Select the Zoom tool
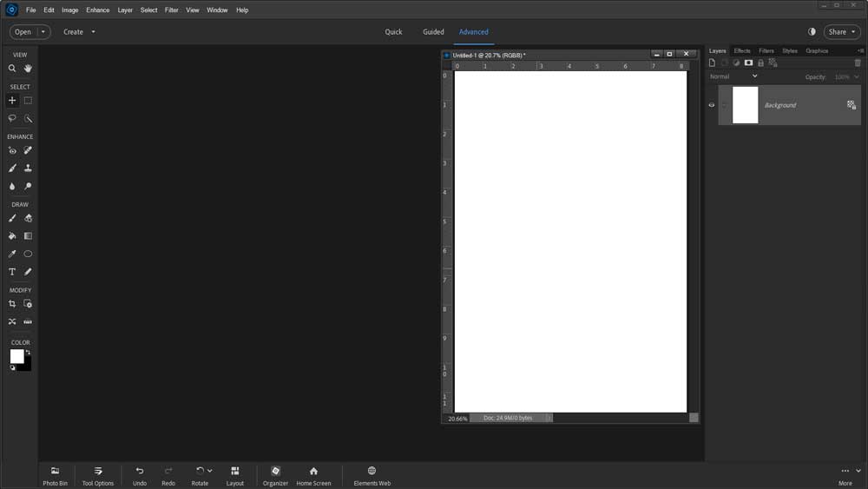The image size is (868, 489). (12, 69)
